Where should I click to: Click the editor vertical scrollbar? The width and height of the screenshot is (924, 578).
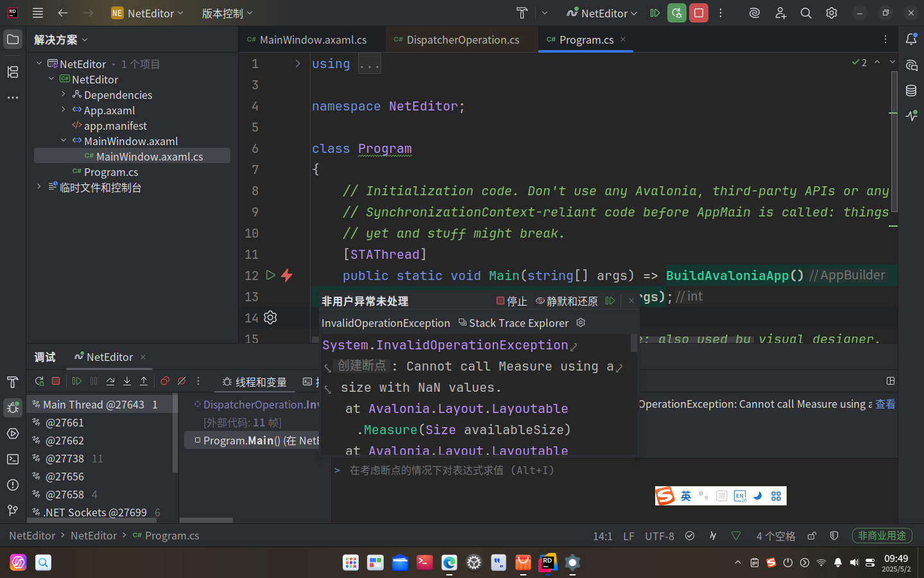pos(894,141)
